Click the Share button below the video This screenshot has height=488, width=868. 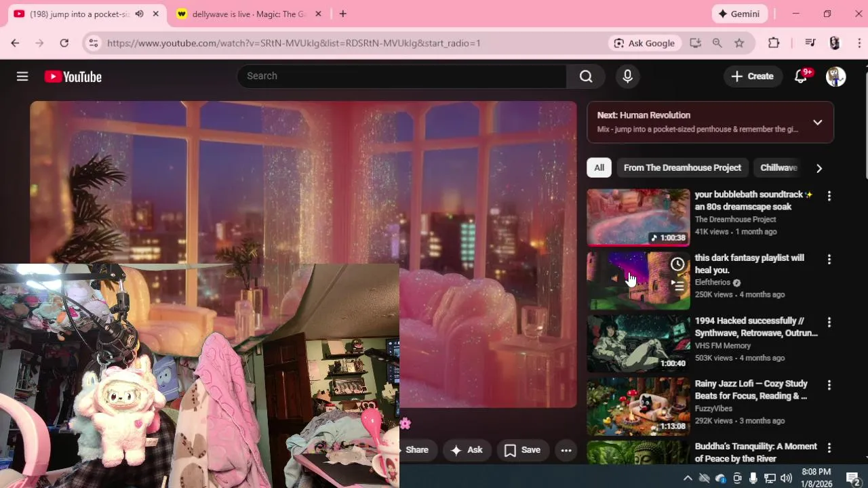[416, 450]
